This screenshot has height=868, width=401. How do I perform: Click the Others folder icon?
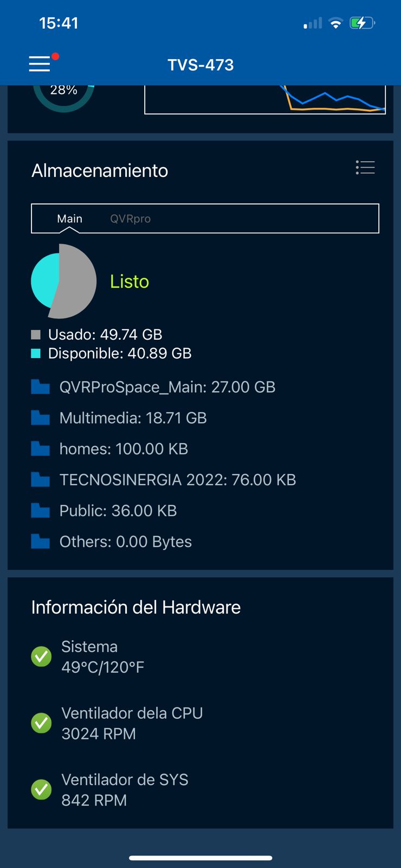(40, 541)
